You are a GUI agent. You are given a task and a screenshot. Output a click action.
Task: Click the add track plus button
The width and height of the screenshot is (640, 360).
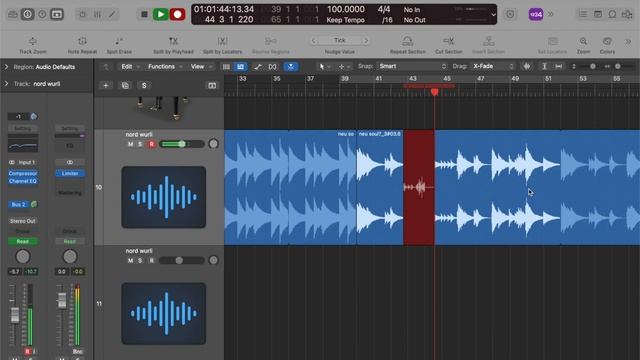click(106, 85)
